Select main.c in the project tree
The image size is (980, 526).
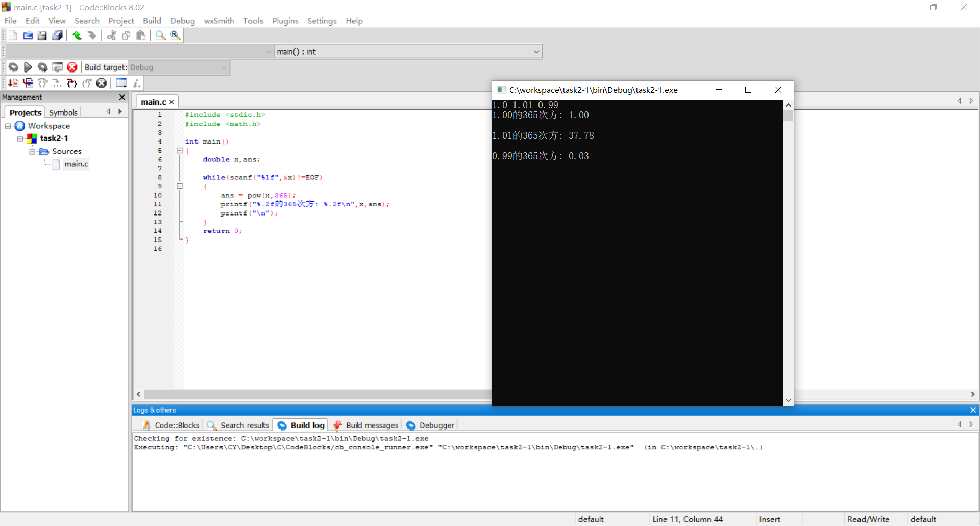pos(76,164)
